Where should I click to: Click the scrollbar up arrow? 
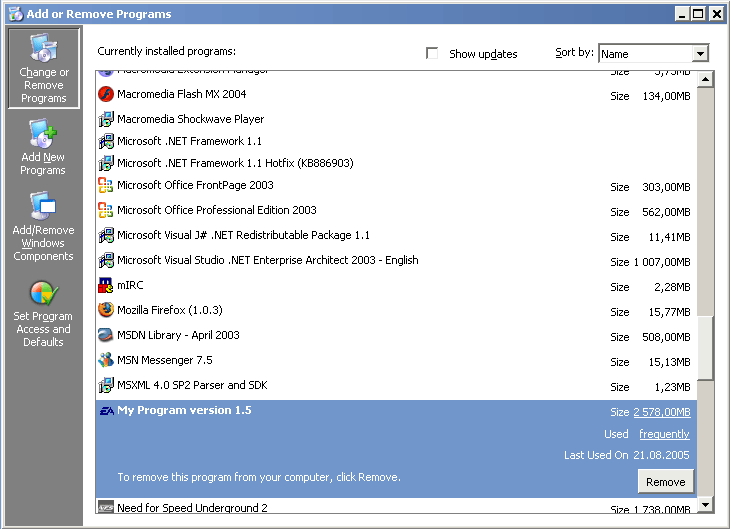pyautogui.click(x=705, y=79)
